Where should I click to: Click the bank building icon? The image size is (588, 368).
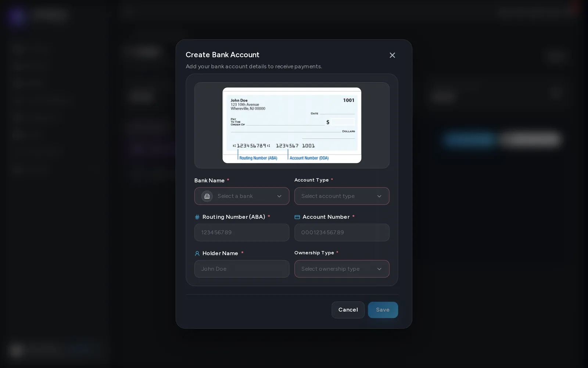coord(207,196)
